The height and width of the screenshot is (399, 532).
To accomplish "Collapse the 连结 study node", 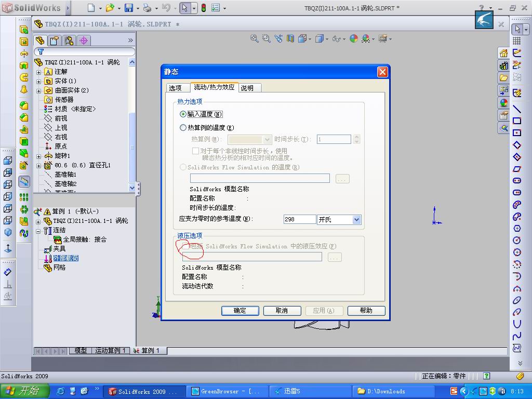I will point(38,231).
